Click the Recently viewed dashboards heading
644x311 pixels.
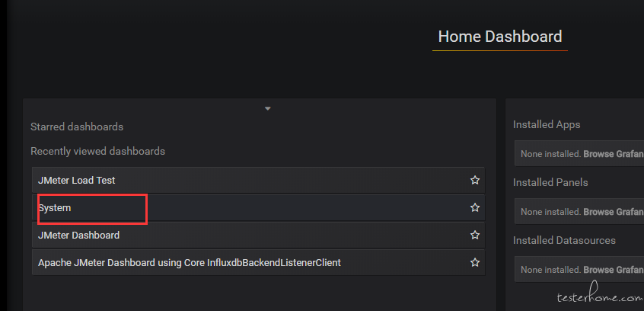tap(97, 151)
